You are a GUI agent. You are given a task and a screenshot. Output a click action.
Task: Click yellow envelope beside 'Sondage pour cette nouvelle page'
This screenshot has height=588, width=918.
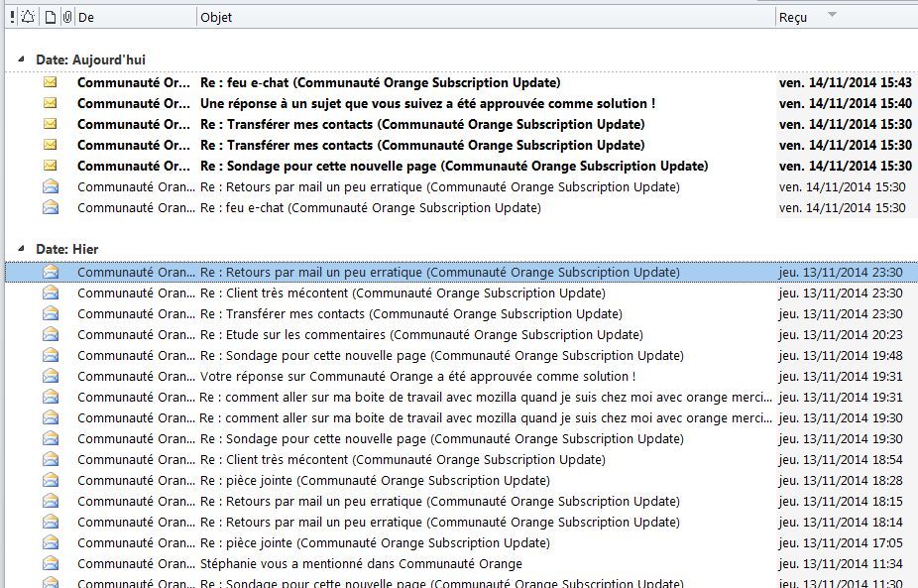(x=52, y=165)
